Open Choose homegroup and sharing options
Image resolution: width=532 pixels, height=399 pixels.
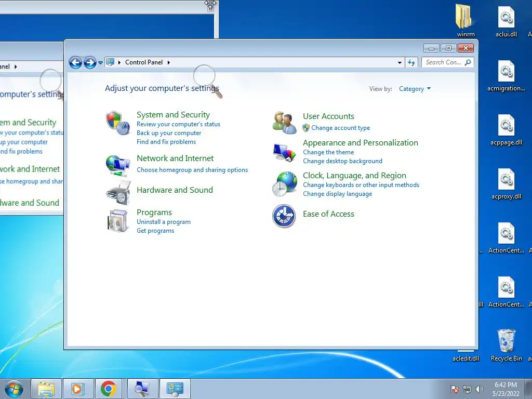[x=192, y=170]
